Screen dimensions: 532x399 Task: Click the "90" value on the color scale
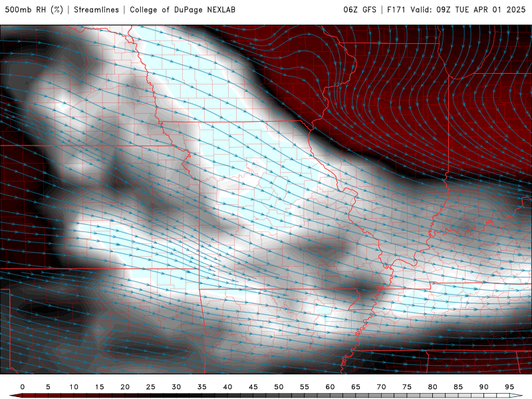pos(483,387)
